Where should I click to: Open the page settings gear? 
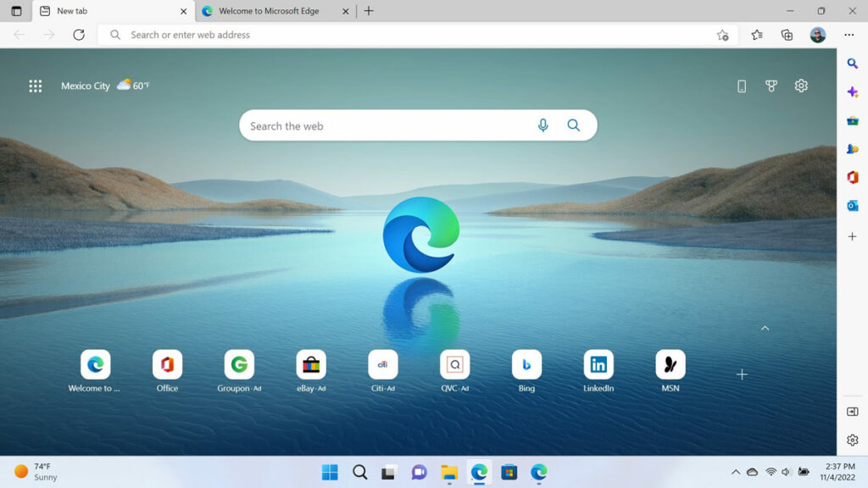pyautogui.click(x=801, y=86)
